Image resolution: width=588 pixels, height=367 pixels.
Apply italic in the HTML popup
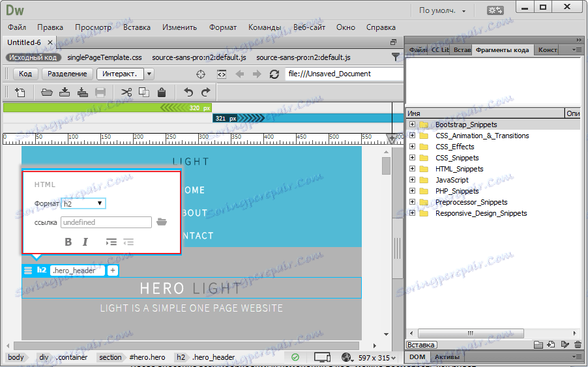click(85, 242)
